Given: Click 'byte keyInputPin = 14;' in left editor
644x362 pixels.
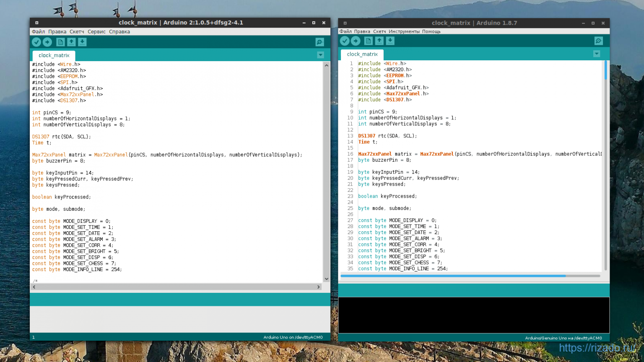Looking at the screenshot, I should click(x=63, y=173).
